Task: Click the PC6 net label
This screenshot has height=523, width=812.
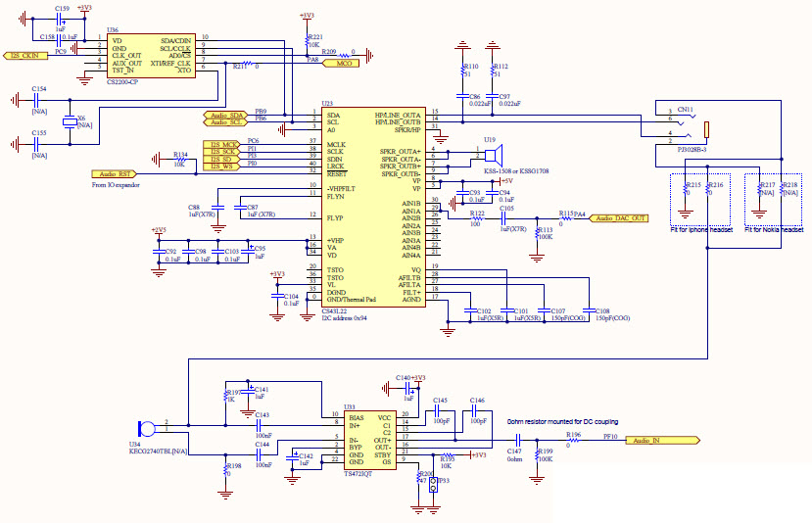Action: [x=254, y=140]
